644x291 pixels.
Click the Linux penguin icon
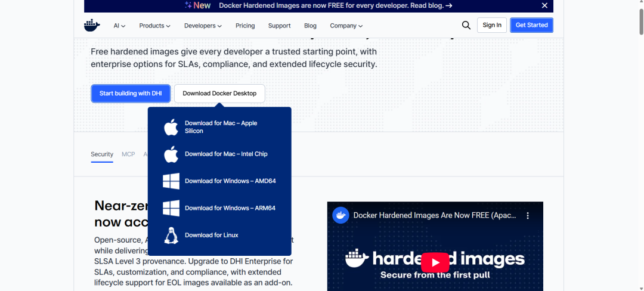[x=171, y=236]
